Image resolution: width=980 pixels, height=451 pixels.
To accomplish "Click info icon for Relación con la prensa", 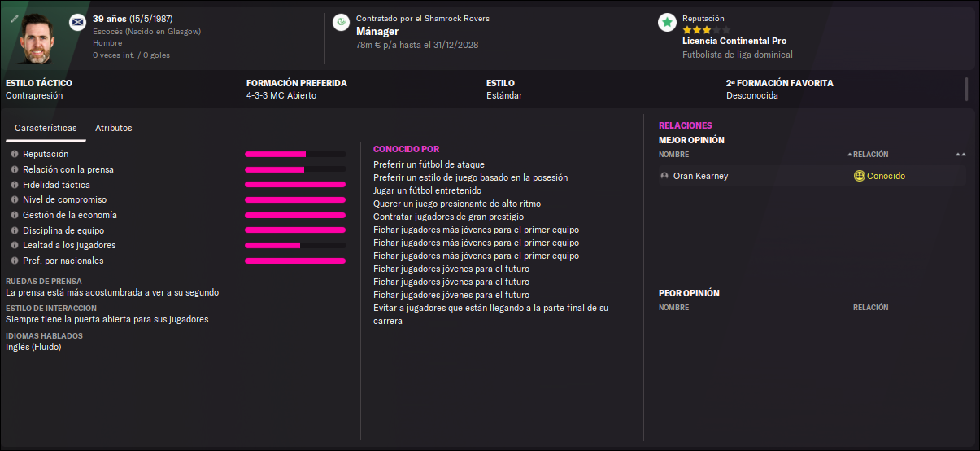I will point(15,169).
